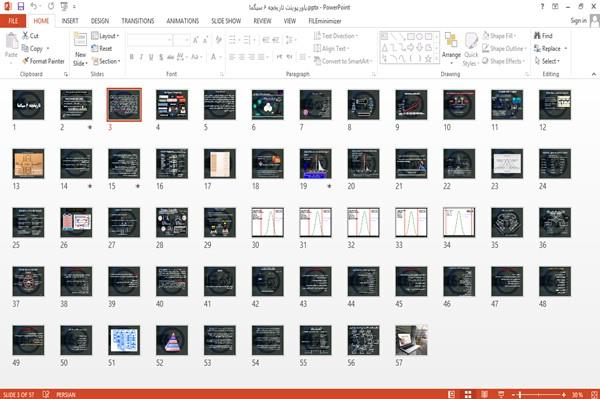The height and width of the screenshot is (399, 600).
Task: Collapse the ribbon with the arrow
Action: 593,74
